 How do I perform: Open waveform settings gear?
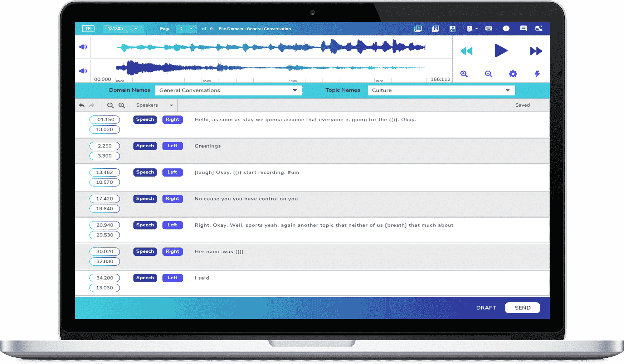513,74
